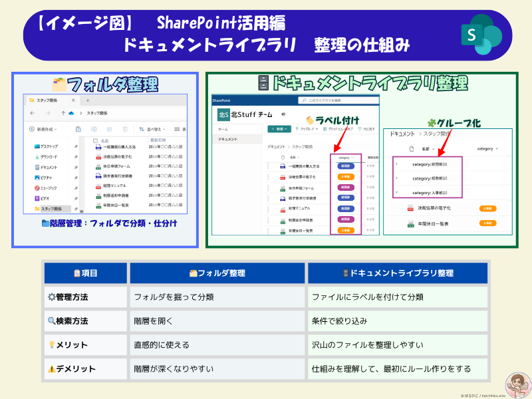Open the category column header dropdown in SharePoint list

[344, 158]
